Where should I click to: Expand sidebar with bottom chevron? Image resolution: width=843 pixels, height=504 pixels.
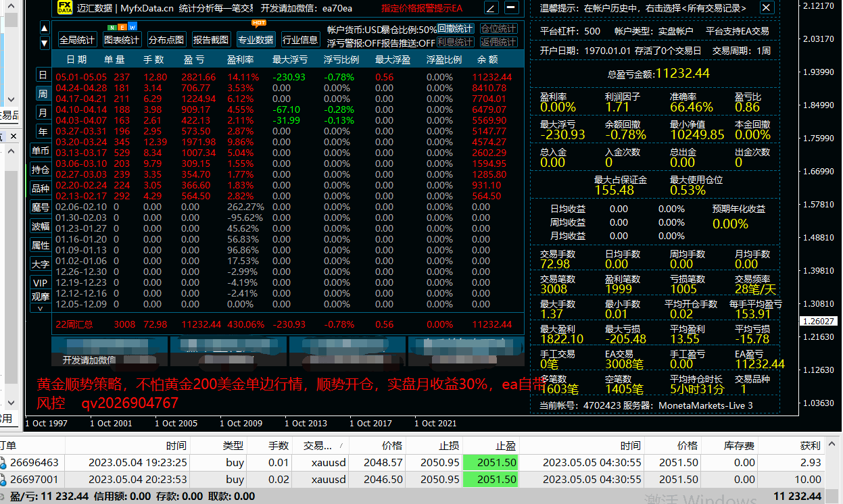pos(41,307)
